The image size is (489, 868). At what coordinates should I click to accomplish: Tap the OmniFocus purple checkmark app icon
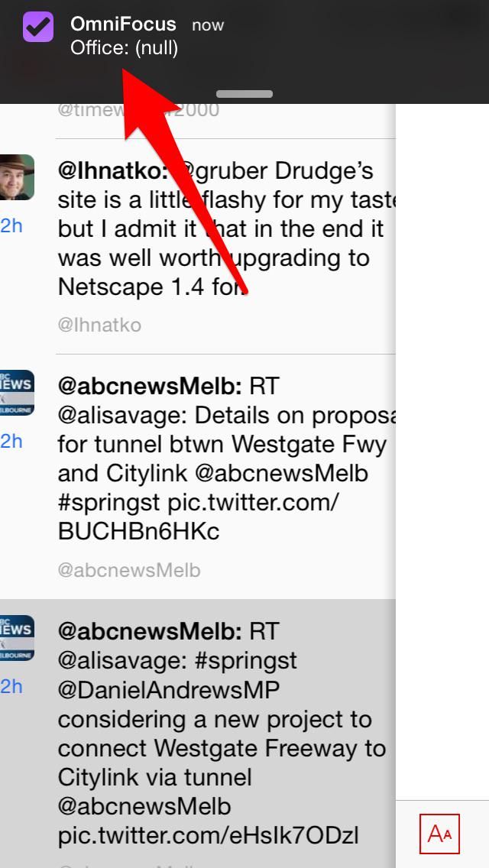tap(38, 27)
